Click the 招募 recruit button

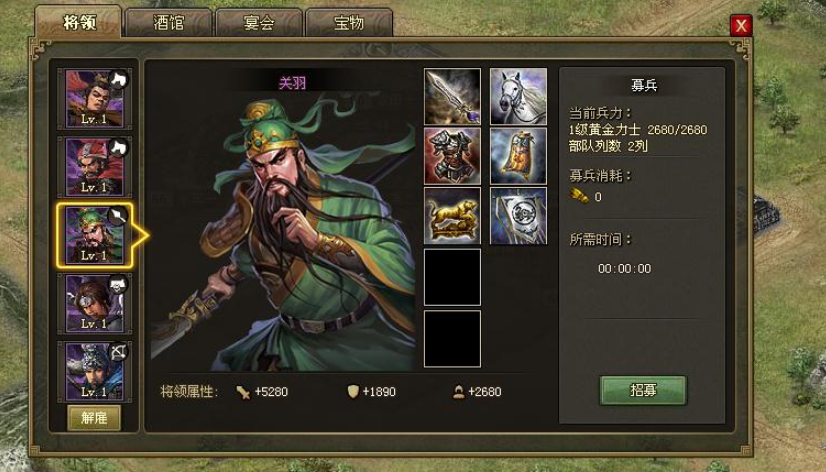pyautogui.click(x=643, y=390)
